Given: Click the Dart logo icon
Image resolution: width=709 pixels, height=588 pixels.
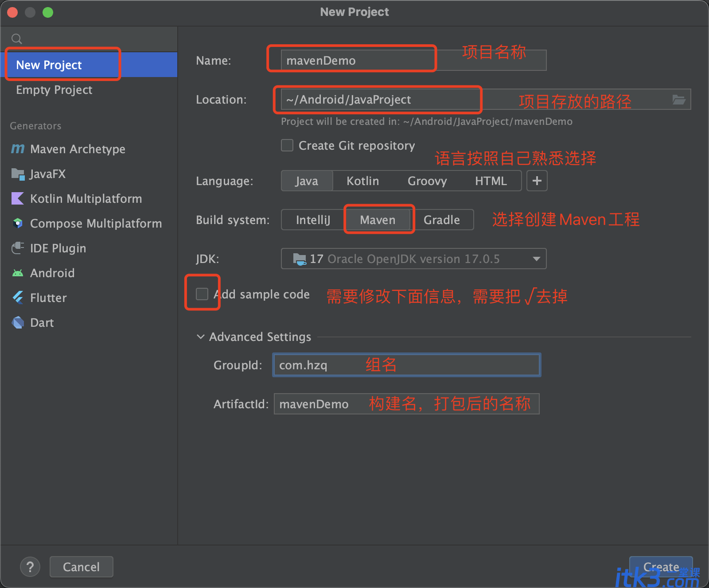Looking at the screenshot, I should point(18,322).
